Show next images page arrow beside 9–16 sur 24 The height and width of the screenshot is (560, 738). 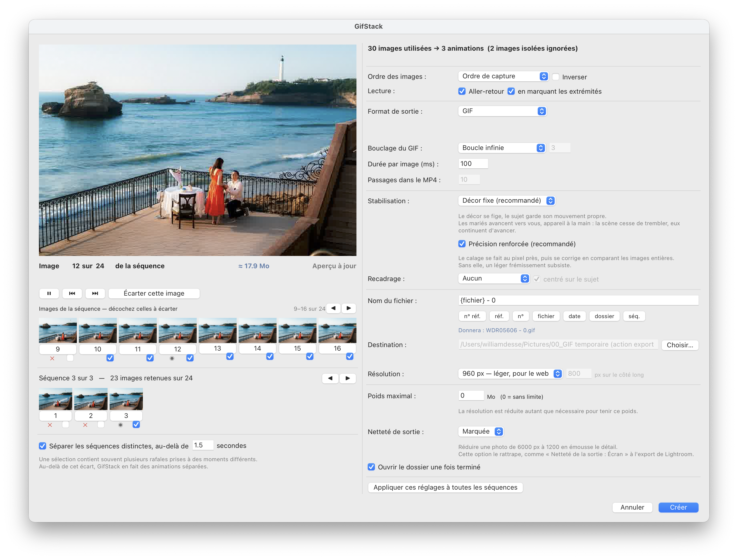349,308
